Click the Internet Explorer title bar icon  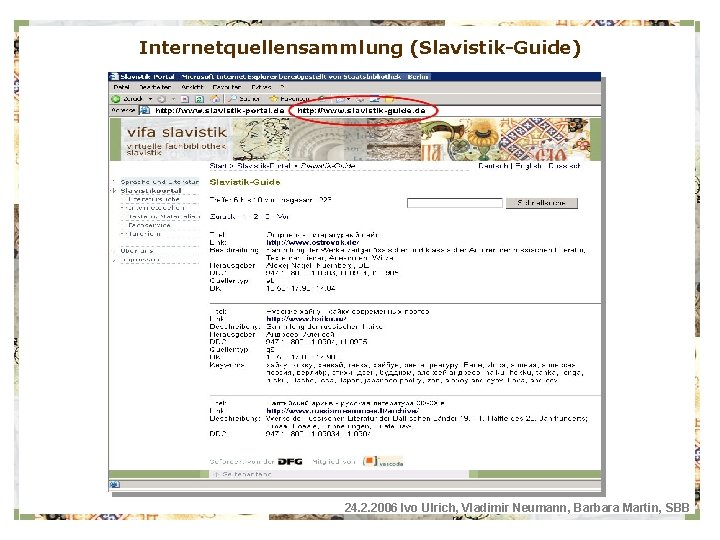(114, 77)
